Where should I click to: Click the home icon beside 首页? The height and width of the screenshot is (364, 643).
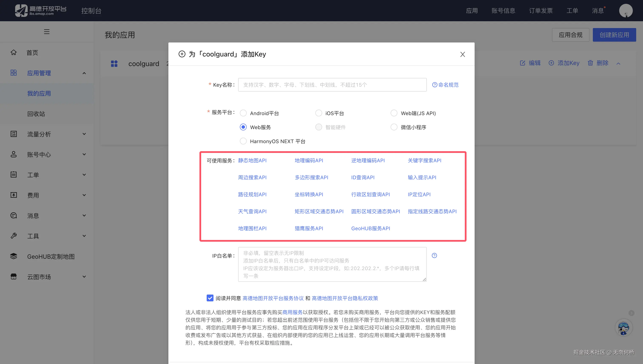coord(14,52)
